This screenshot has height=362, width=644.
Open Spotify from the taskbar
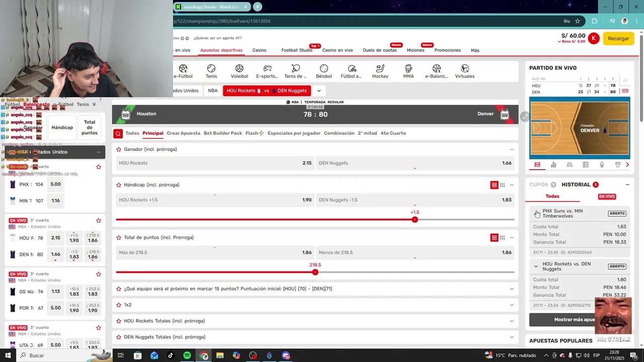click(187, 355)
